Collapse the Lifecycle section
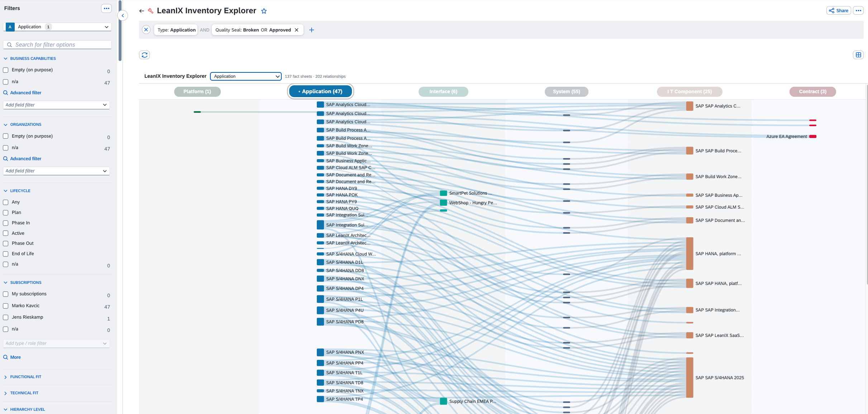 click(x=5, y=191)
